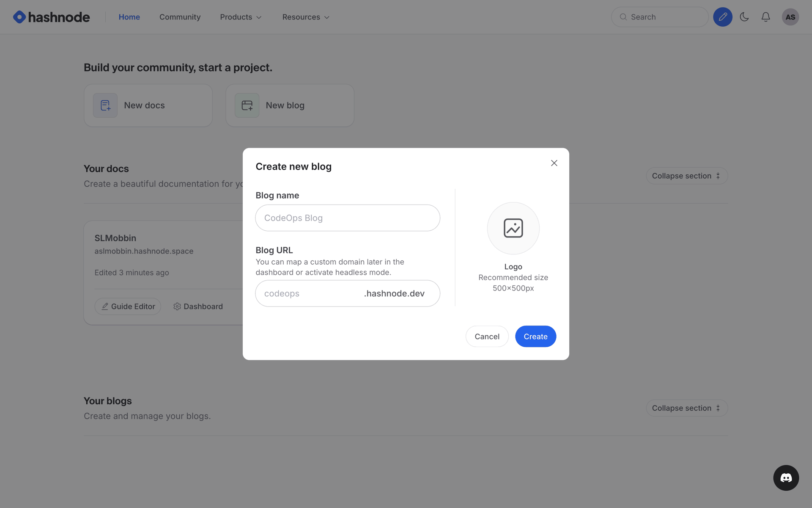Screen dimensions: 812x508
Task: Collapse the Your docs section
Action: point(686,176)
